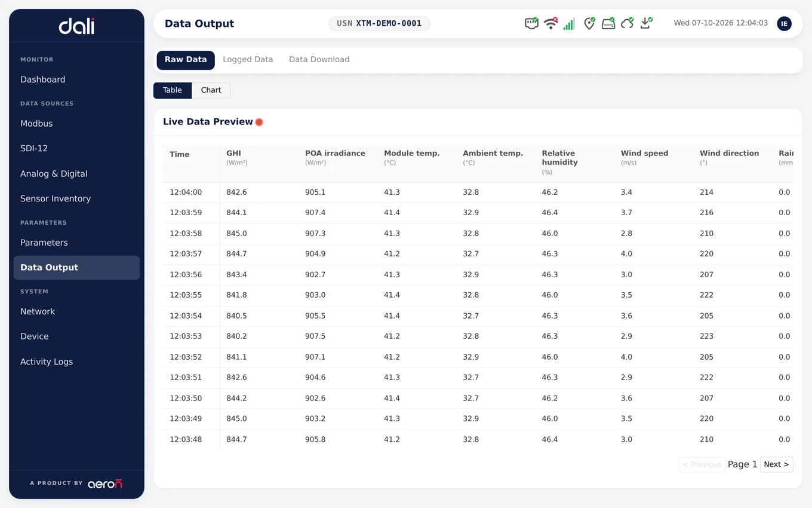Open the Logged Data tab
812x508 pixels.
[x=248, y=60]
